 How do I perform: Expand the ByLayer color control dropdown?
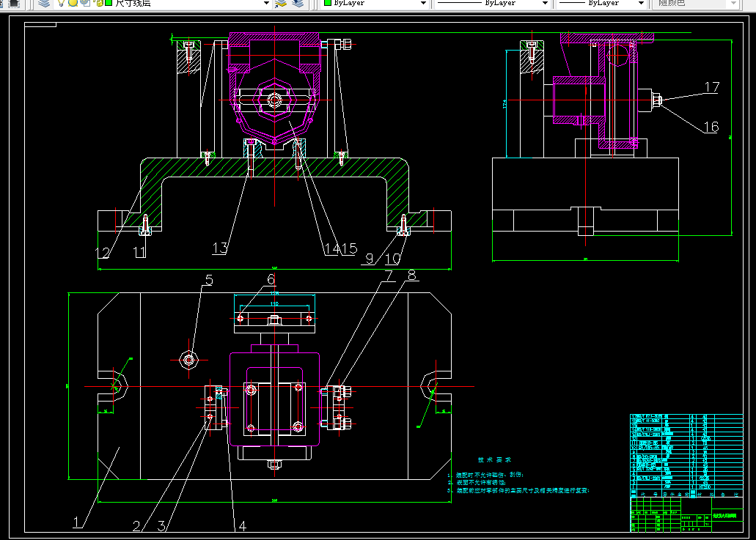click(423, 3)
